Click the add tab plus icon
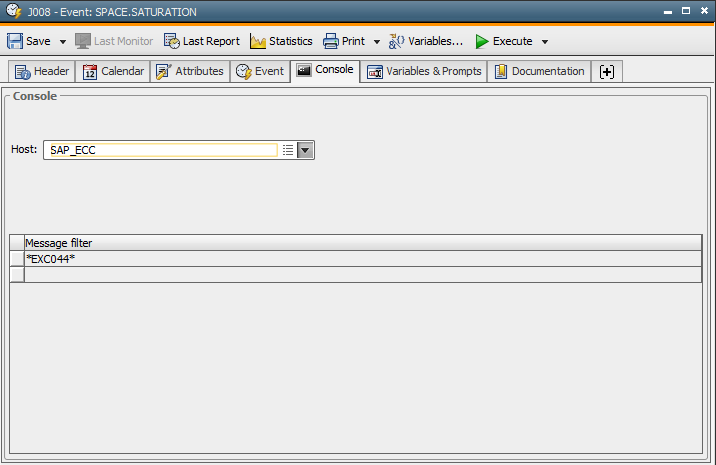 pos(607,71)
